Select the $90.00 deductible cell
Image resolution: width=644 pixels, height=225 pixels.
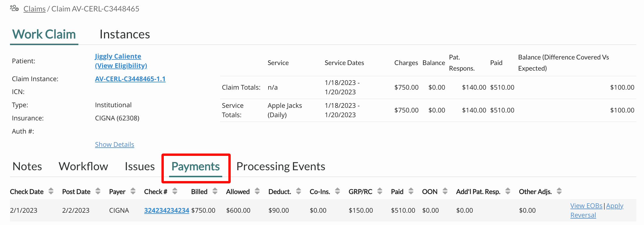279,210
